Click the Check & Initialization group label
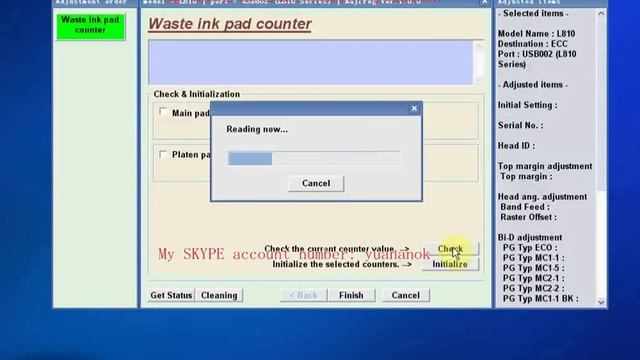Image resolution: width=640 pixels, height=360 pixels. tap(197, 94)
